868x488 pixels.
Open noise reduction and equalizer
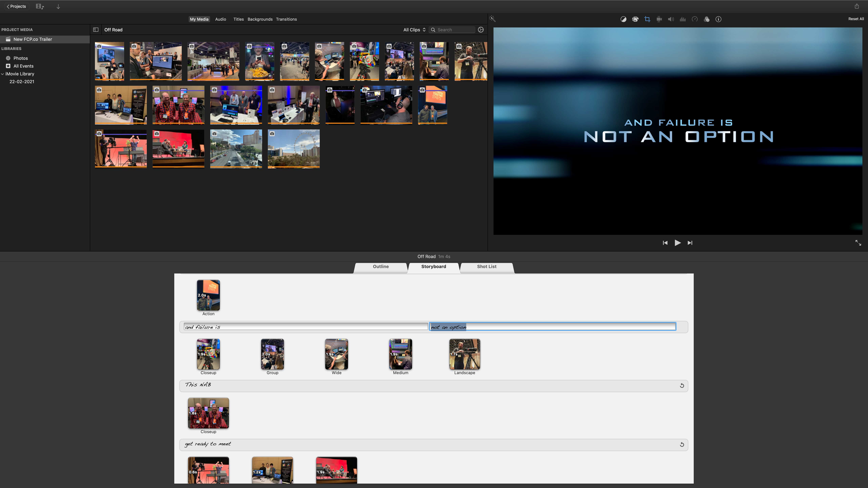683,19
